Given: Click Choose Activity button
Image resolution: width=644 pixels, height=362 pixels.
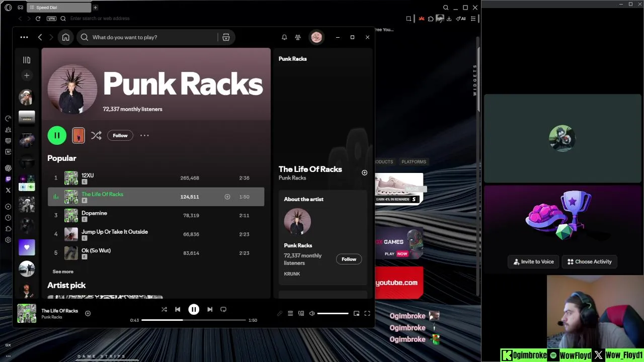Looking at the screenshot, I should (x=590, y=261).
